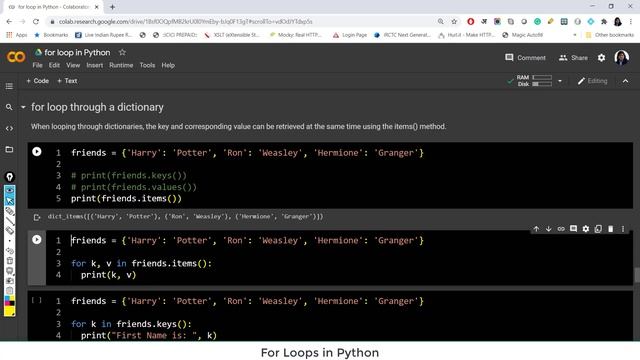This screenshot has height=360, width=640.
Task: Open the Chrome extensions puzzle icon
Action: [604, 21]
